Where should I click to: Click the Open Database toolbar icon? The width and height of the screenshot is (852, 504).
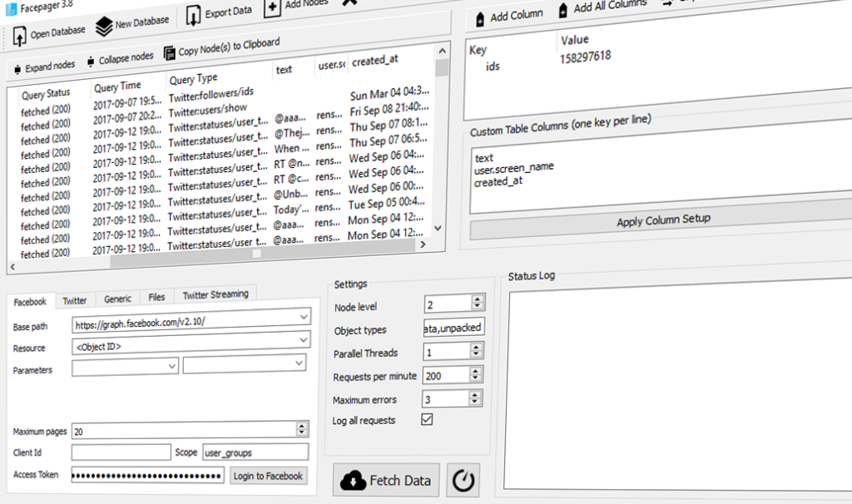point(20,37)
